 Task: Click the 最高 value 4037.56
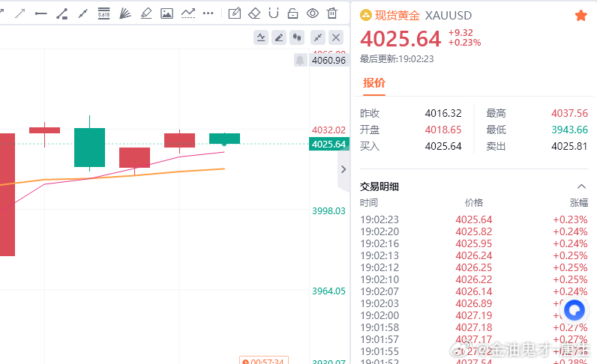click(x=569, y=113)
